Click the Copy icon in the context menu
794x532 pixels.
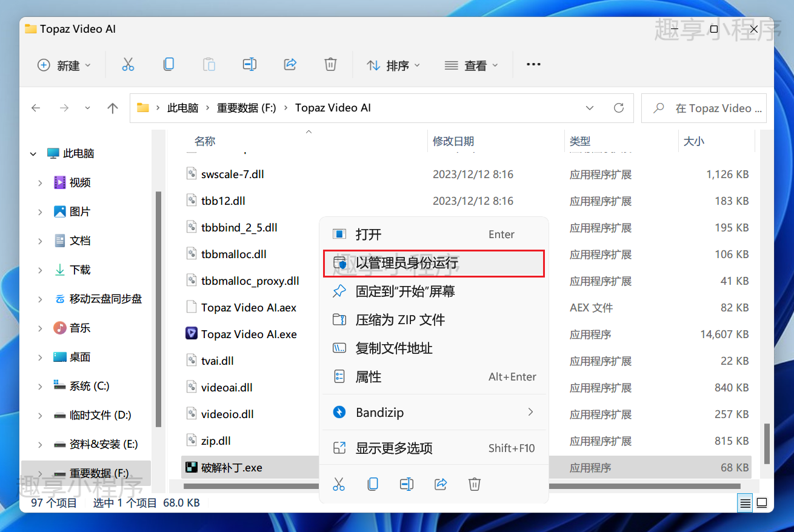pos(373,484)
